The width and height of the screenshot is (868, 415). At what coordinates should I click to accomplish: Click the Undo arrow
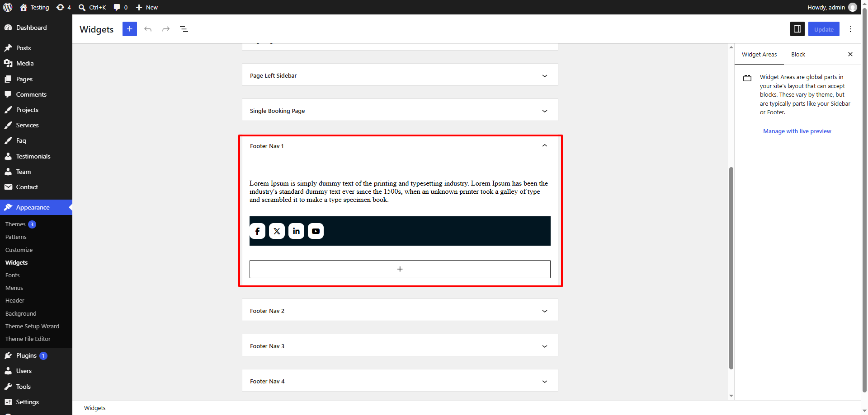(148, 29)
